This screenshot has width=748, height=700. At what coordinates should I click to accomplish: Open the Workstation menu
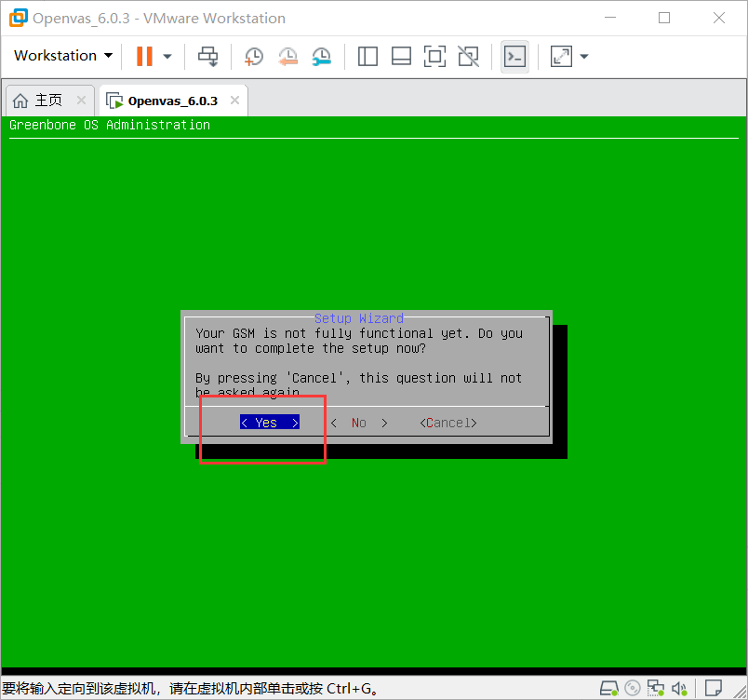63,56
